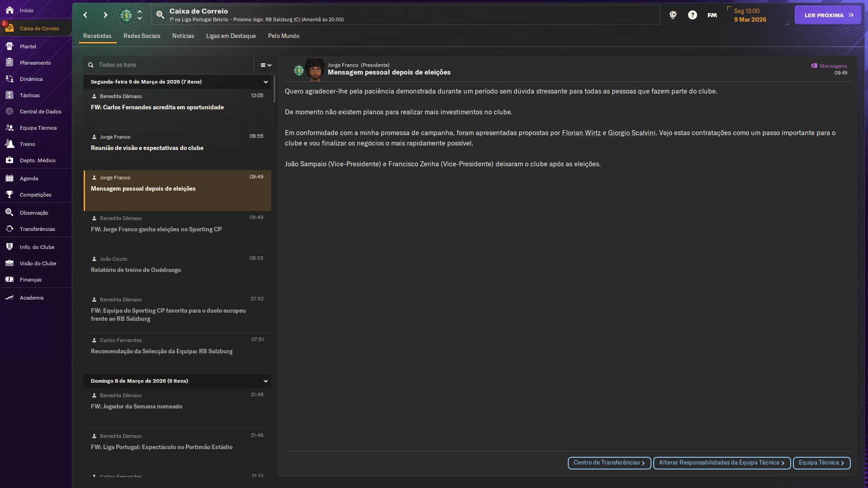This screenshot has width=868, height=488.
Task: Open the FM menu icon
Action: [712, 15]
